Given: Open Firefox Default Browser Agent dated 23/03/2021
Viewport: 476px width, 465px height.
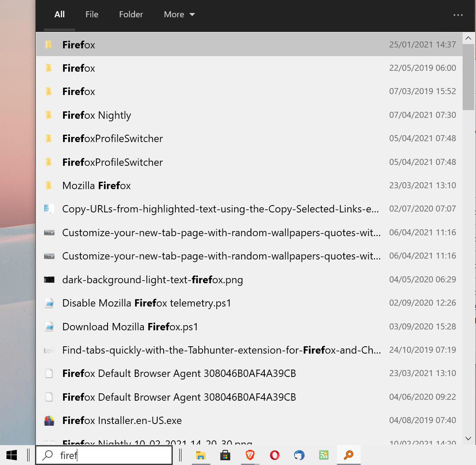Looking at the screenshot, I should [x=249, y=373].
